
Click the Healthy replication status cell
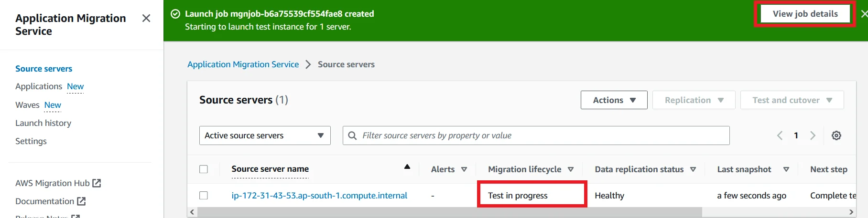[609, 195]
